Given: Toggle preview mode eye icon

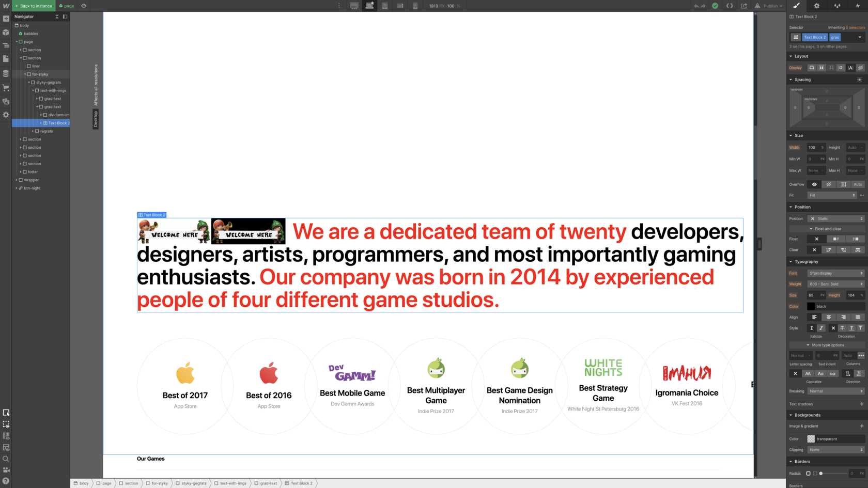Looking at the screenshot, I should point(84,6).
